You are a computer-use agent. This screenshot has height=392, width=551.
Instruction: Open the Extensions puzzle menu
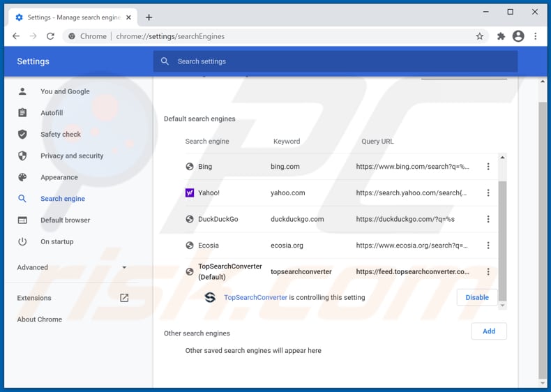(x=501, y=36)
